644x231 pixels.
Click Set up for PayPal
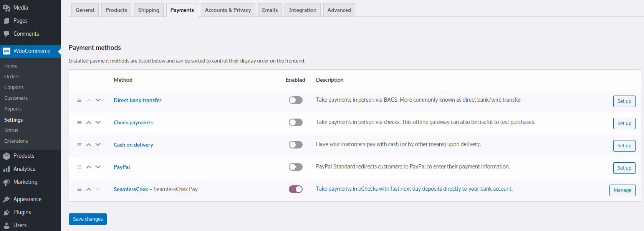624,168
